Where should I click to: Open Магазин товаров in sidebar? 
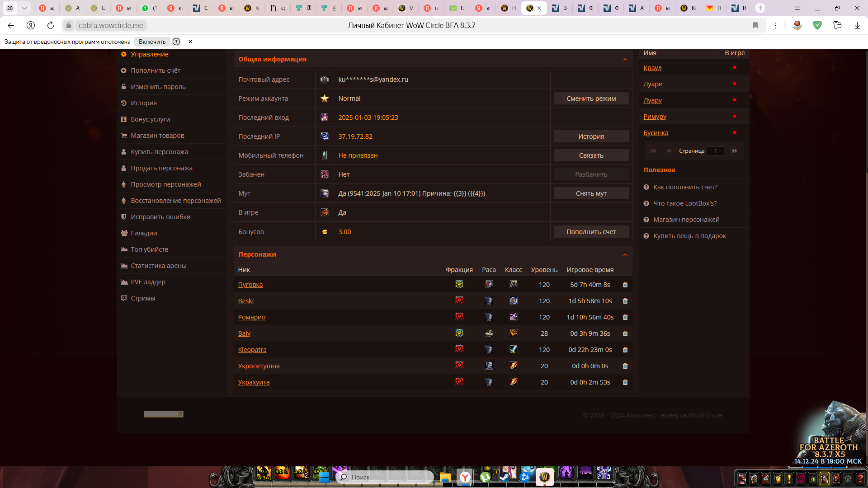[x=172, y=136]
